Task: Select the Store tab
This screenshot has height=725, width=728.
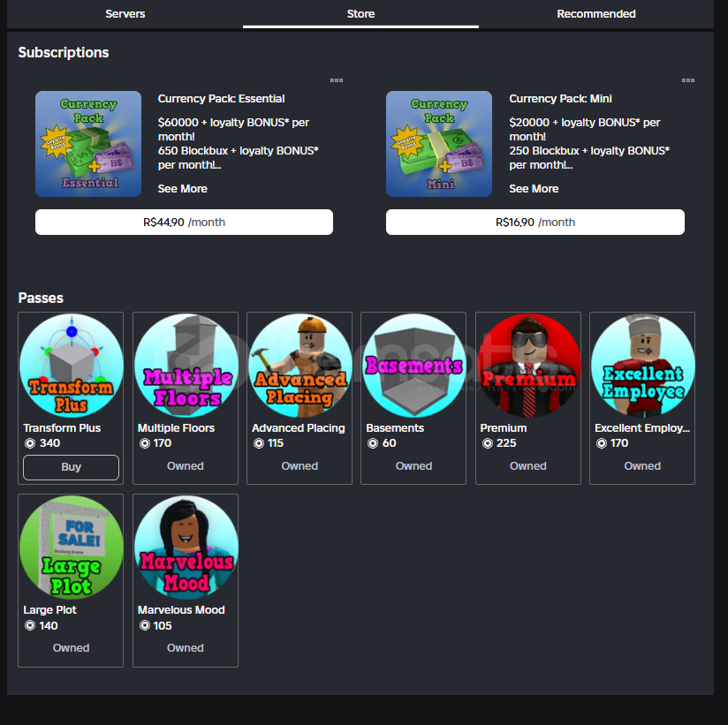Action: click(360, 14)
